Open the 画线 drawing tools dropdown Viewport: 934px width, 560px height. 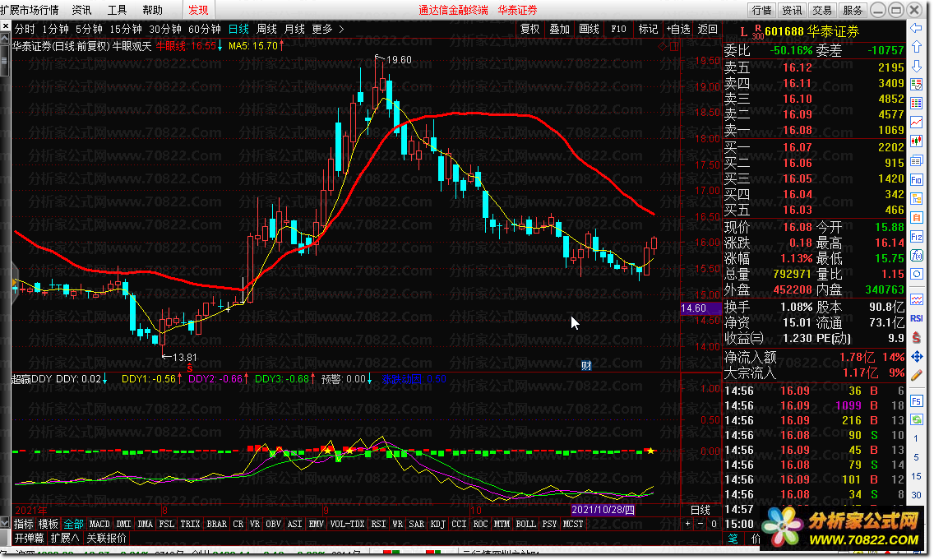point(590,29)
